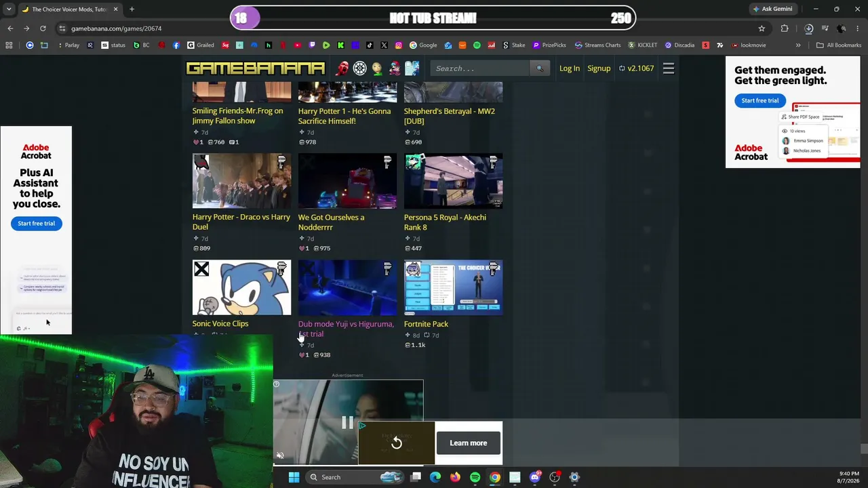
Task: Open Persona 5 Royal - Akechi Rank 8 thumbnail
Action: pos(454,181)
